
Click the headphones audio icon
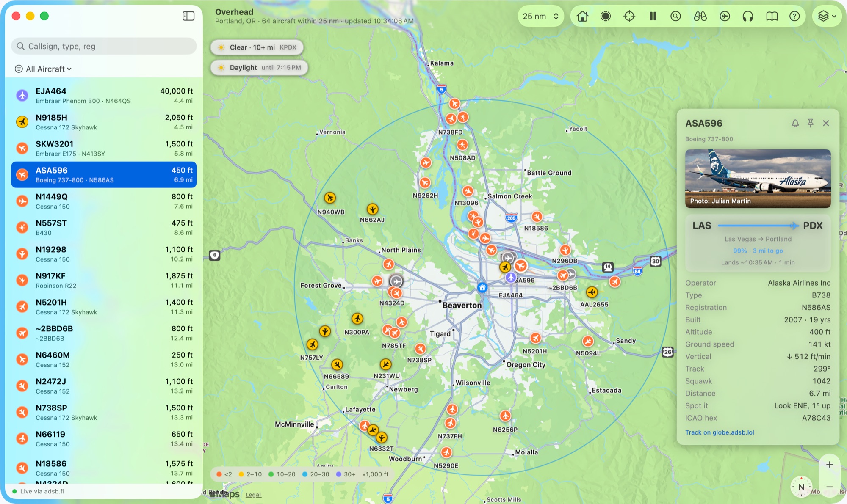pos(748,16)
